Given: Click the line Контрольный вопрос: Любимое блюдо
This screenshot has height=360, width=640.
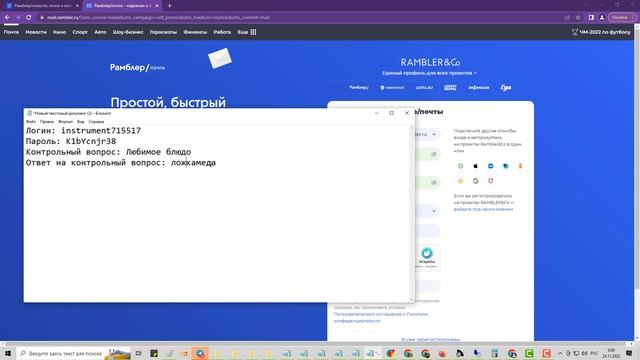Looking at the screenshot, I should pos(109,152).
